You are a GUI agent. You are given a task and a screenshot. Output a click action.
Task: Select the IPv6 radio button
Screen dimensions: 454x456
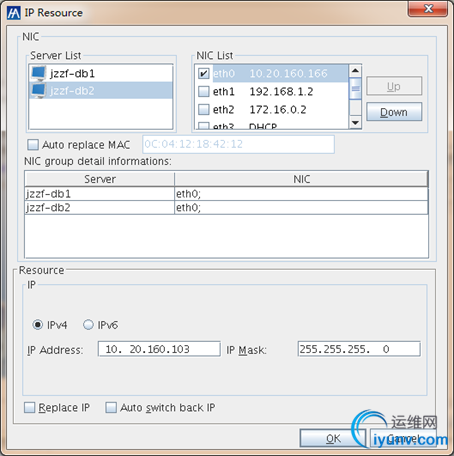tap(88, 325)
